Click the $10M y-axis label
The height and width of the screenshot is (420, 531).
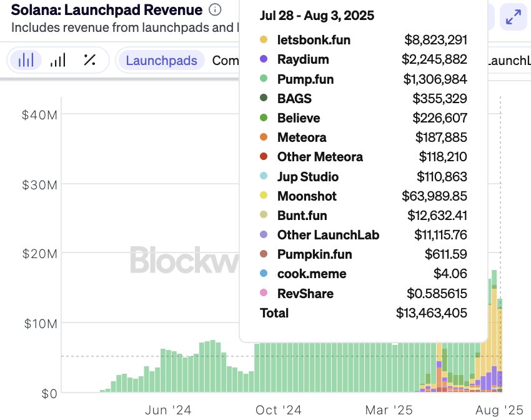pos(41,324)
